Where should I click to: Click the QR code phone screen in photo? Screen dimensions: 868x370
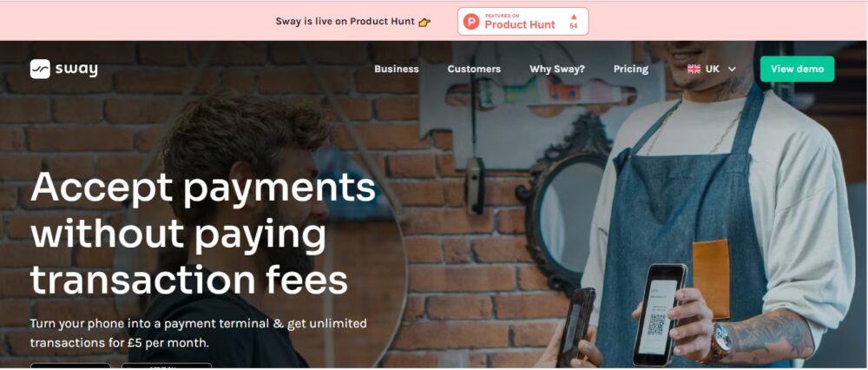pyautogui.click(x=658, y=314)
